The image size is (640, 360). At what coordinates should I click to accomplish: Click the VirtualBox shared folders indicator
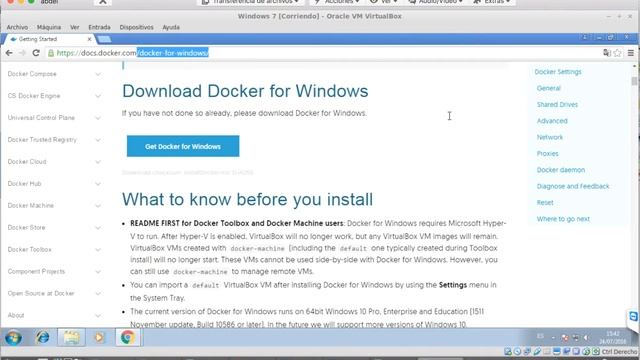(x=547, y=351)
